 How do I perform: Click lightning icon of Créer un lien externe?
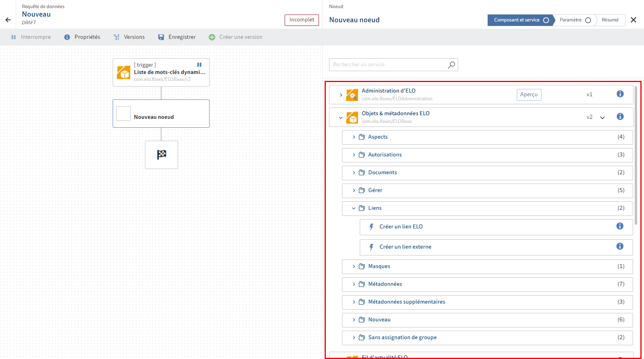click(x=371, y=247)
